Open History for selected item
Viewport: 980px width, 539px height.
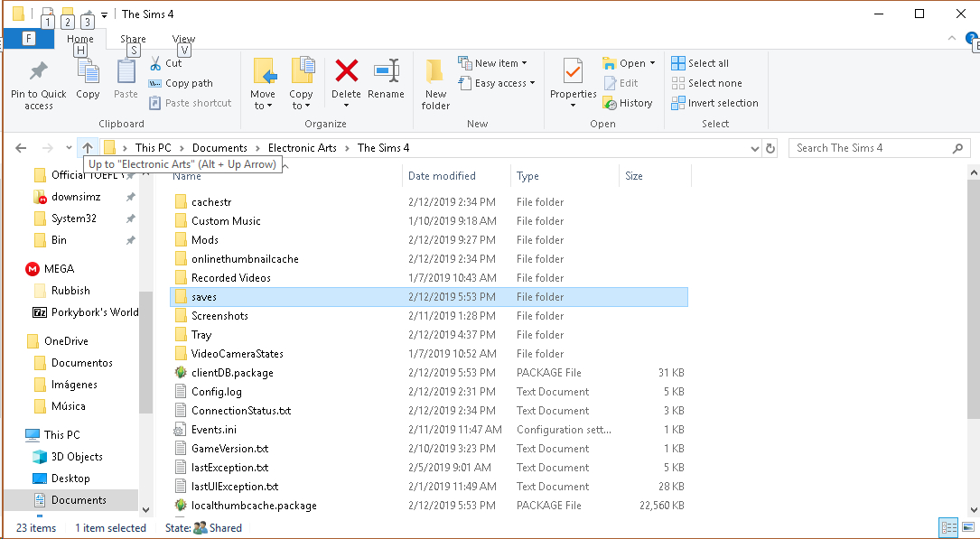click(628, 103)
